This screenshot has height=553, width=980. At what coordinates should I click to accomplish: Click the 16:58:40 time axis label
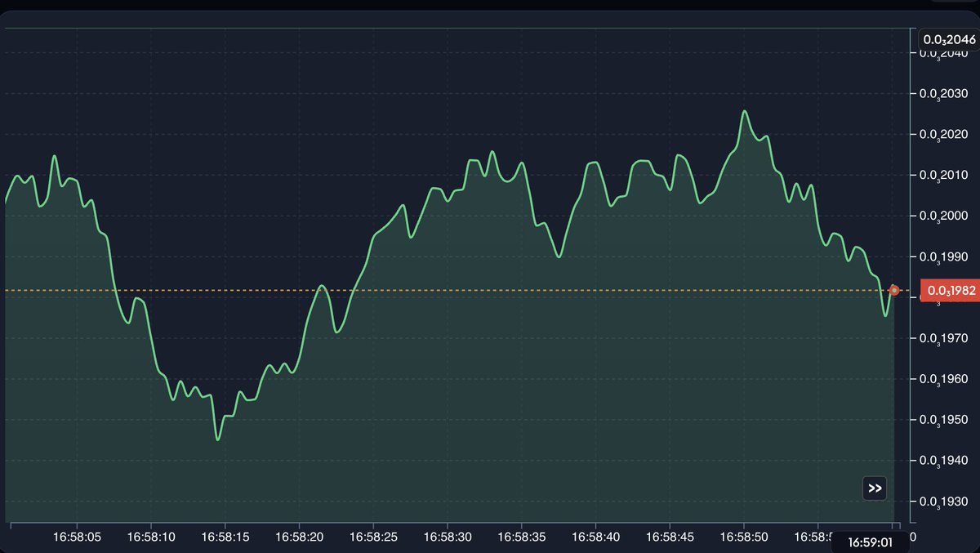click(x=595, y=537)
